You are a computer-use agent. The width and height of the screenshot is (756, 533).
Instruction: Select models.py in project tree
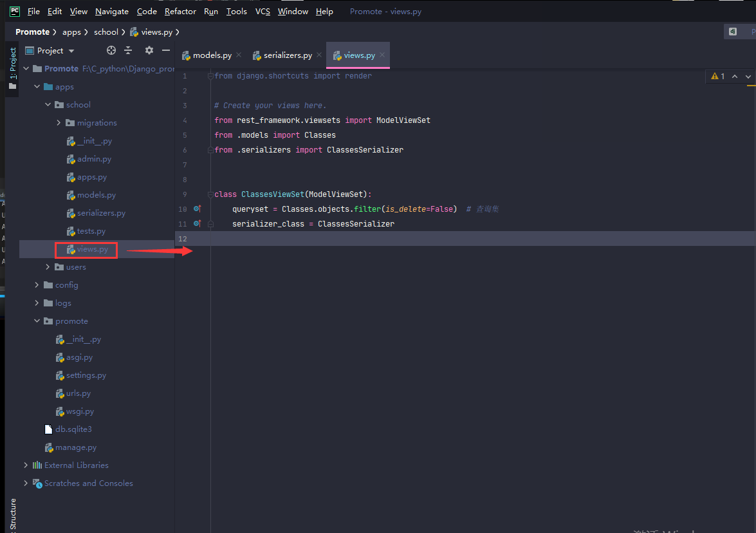(x=91, y=195)
